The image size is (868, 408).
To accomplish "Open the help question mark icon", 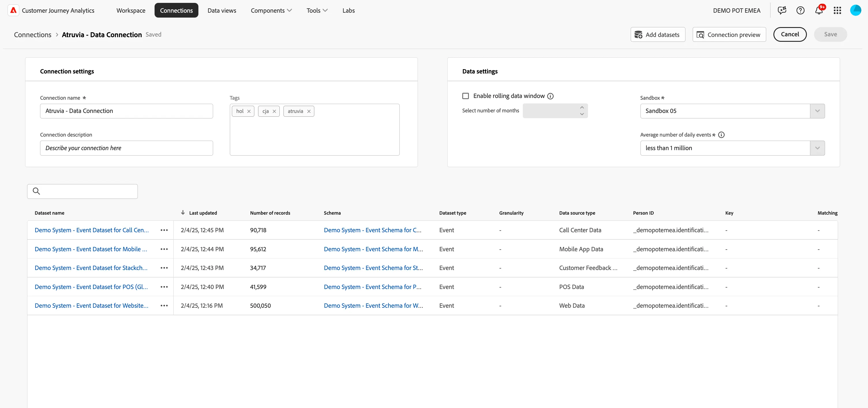I will (x=800, y=10).
